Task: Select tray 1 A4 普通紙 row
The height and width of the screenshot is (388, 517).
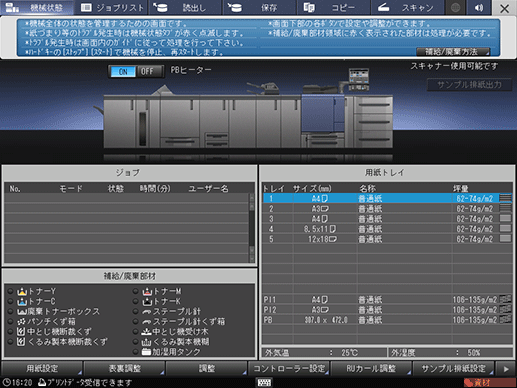Action: 388,198
